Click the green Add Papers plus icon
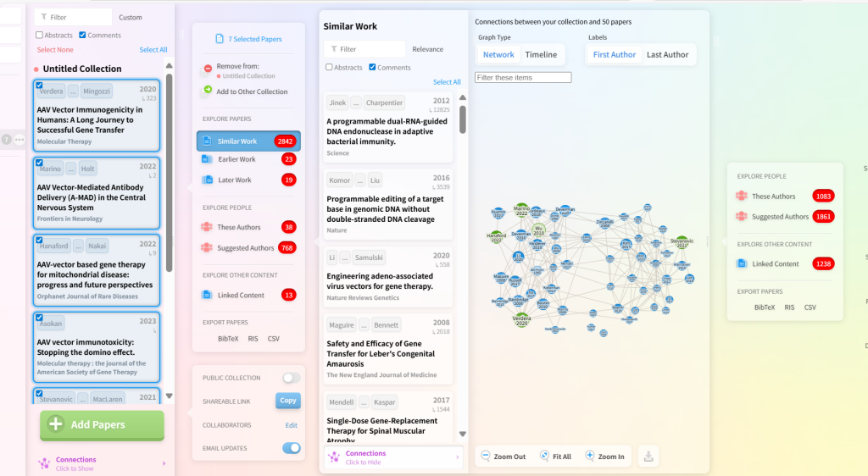Viewport: 868px width, 476px height. point(56,424)
